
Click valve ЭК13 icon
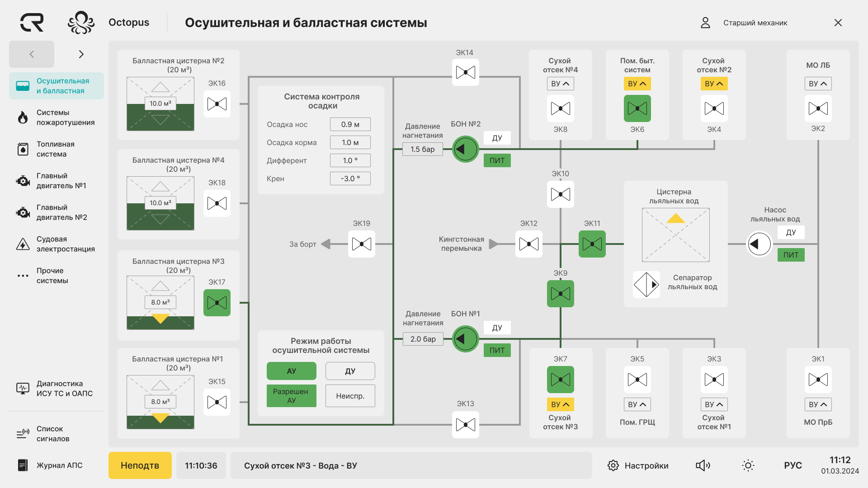click(x=466, y=425)
